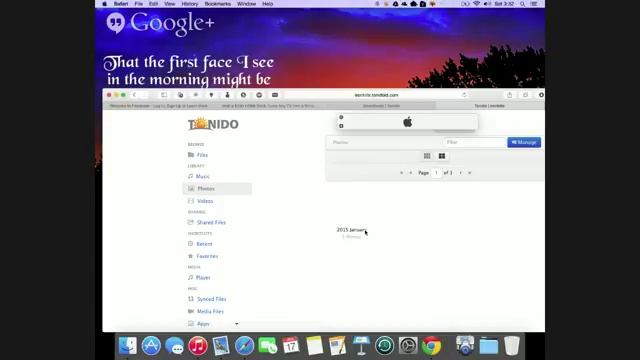This screenshot has height=360, width=640.
Task: Open the Safari menu
Action: pos(121,4)
